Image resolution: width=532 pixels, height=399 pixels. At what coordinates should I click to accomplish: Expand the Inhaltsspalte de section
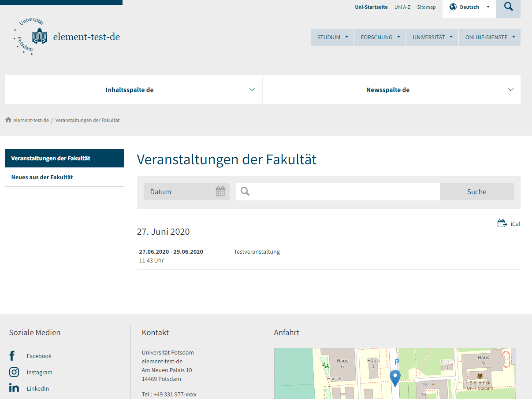(133, 90)
